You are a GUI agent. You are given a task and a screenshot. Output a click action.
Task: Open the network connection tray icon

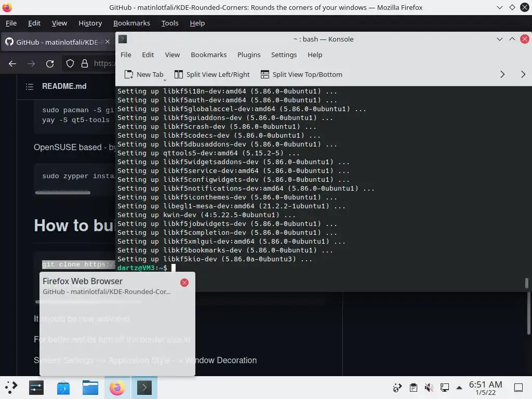coord(445,388)
